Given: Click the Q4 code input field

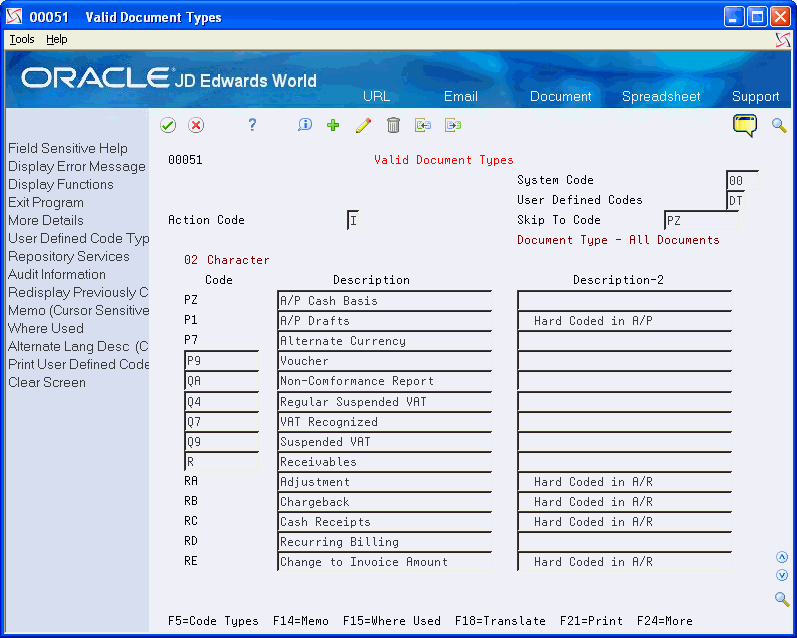Looking at the screenshot, I should pos(222,402).
